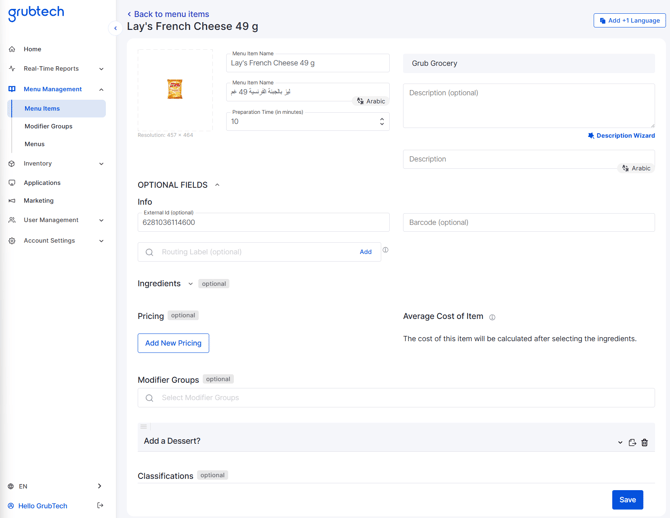Click the Applications monitor icon

pyautogui.click(x=12, y=182)
